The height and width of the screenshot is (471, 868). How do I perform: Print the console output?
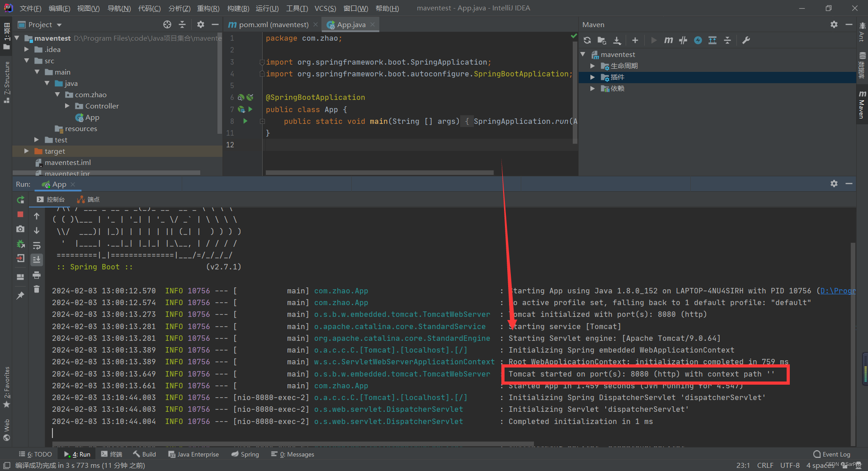tap(37, 275)
